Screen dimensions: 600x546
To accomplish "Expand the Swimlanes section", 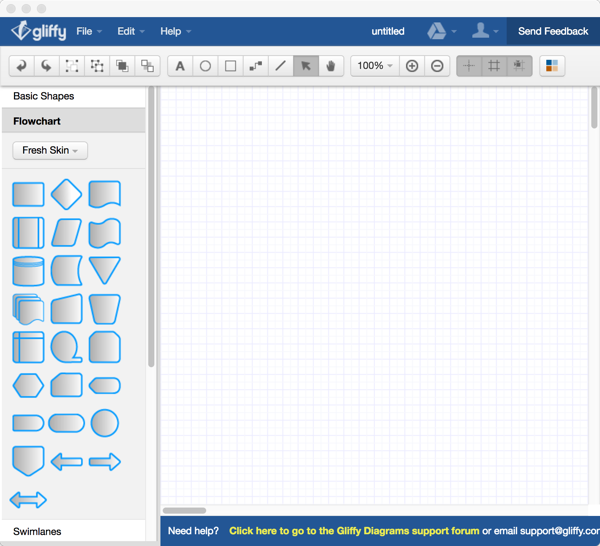I will (73, 531).
